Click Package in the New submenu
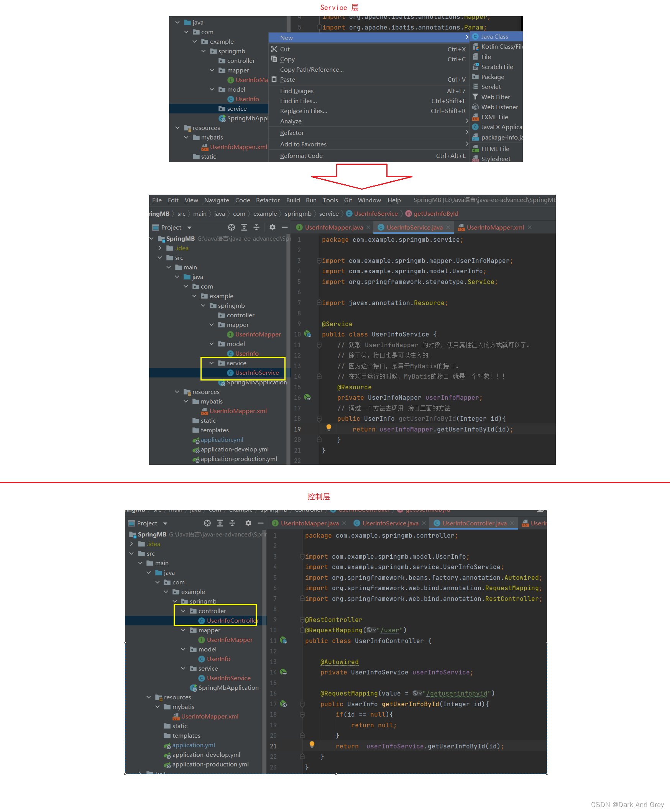 tap(496, 77)
